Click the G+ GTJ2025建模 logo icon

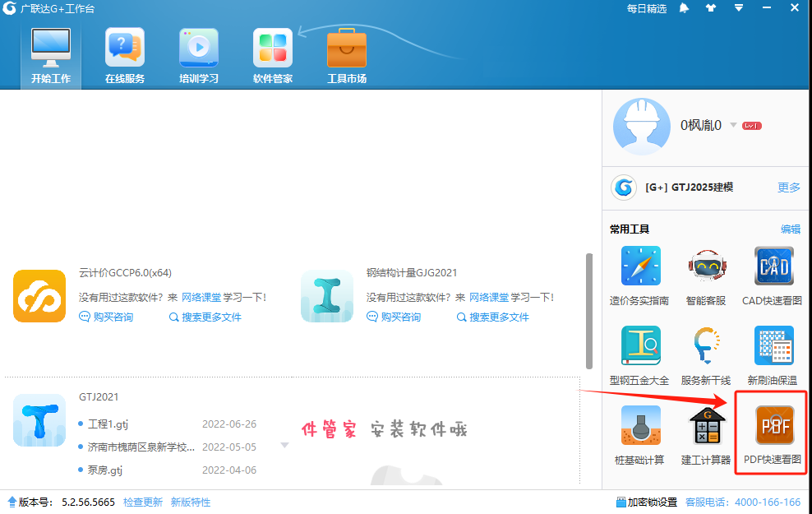point(624,187)
